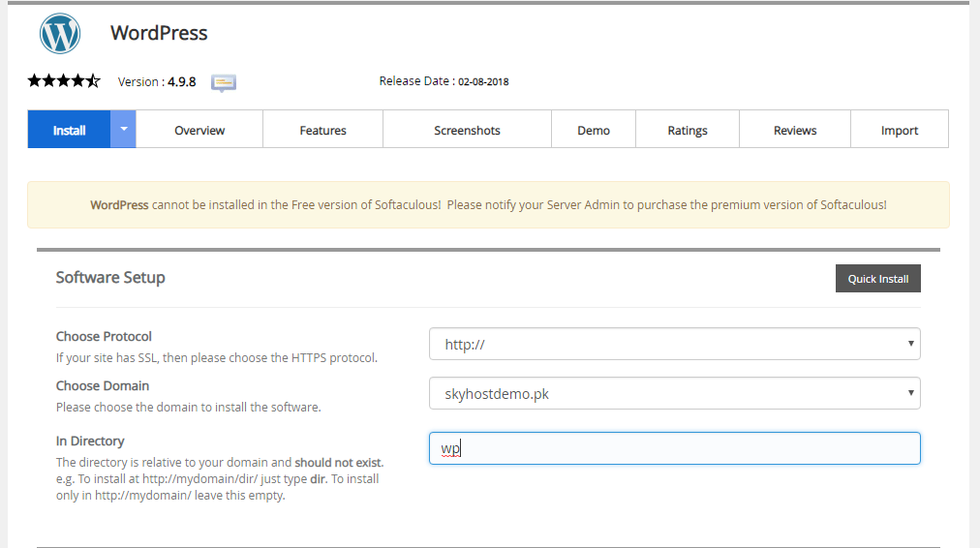Screen dimensions: 980x548
Task: Click the WordPress logo icon
Action: (60, 33)
